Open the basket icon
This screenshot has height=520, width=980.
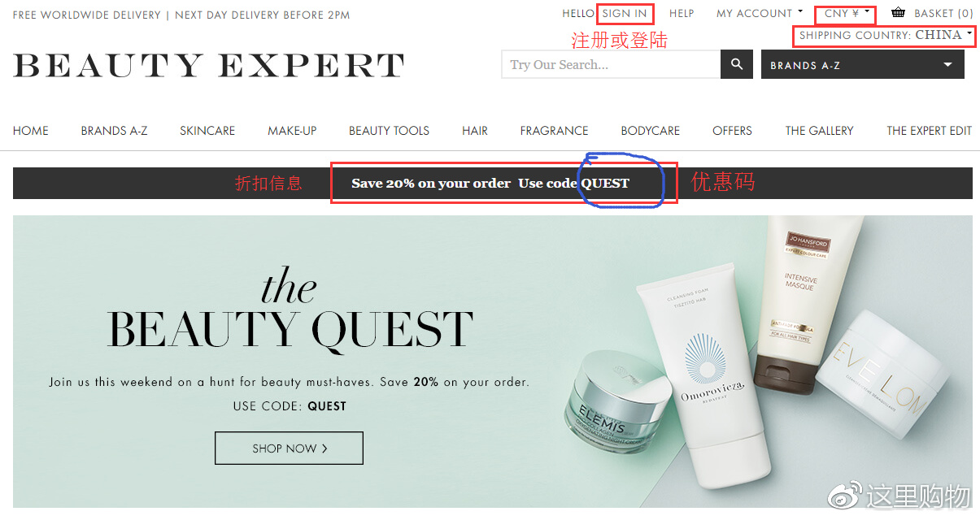[898, 13]
